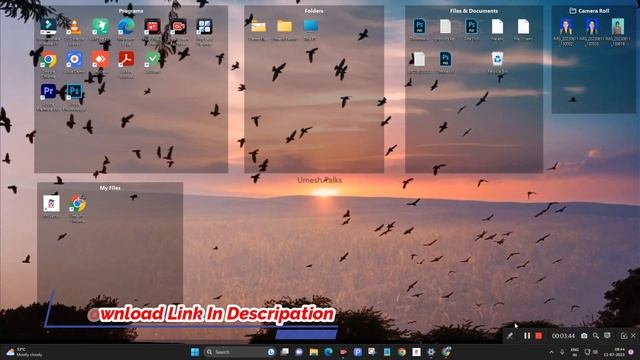Open VLC media player from Programs

pyautogui.click(x=74, y=27)
